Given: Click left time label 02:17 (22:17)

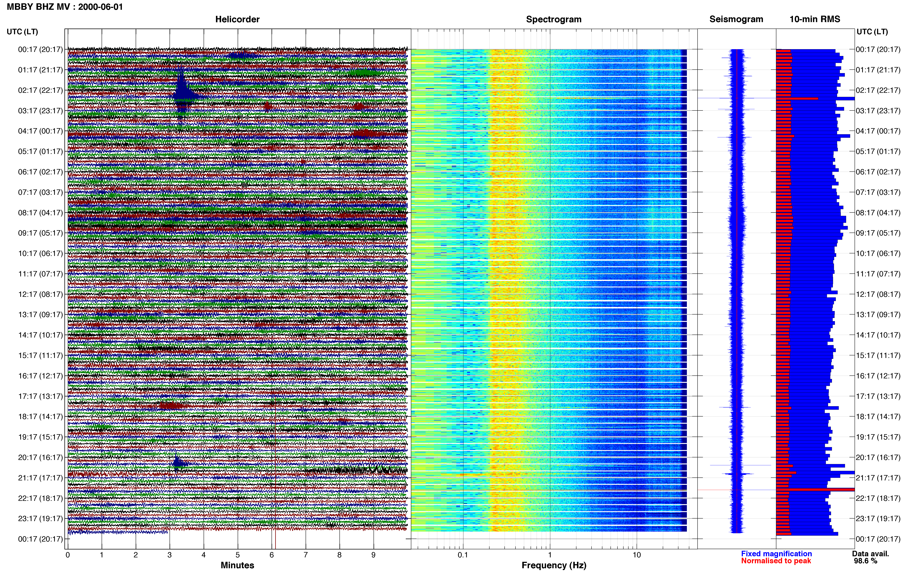Looking at the screenshot, I should [x=41, y=90].
